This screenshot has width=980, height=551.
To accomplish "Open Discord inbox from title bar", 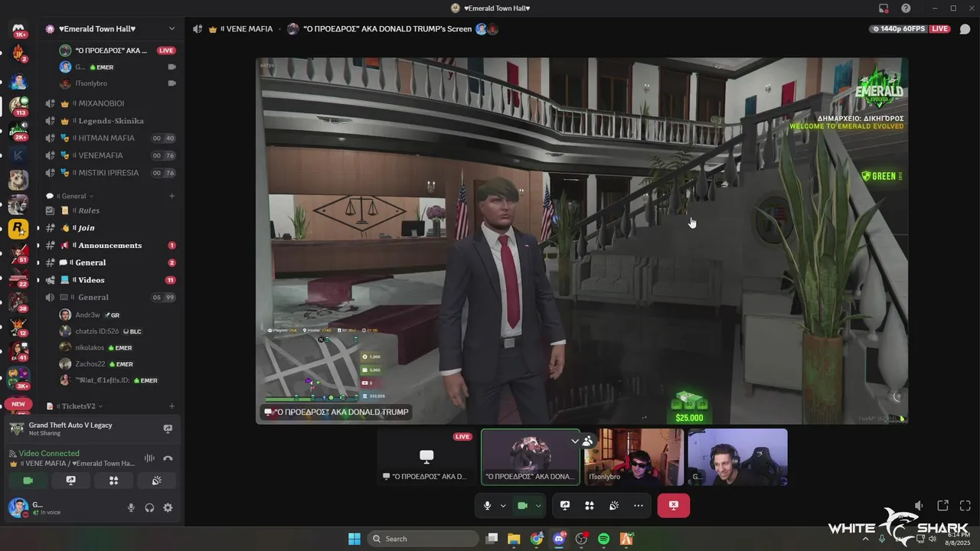I will click(x=884, y=8).
